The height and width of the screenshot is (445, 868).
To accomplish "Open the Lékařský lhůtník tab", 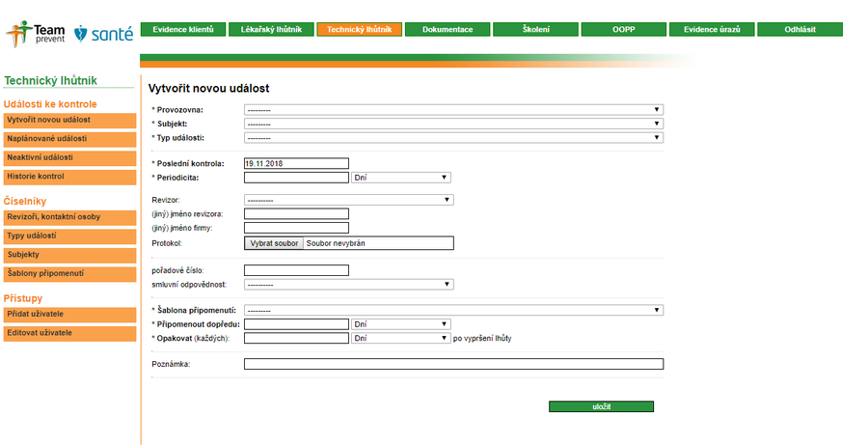I will 271,29.
